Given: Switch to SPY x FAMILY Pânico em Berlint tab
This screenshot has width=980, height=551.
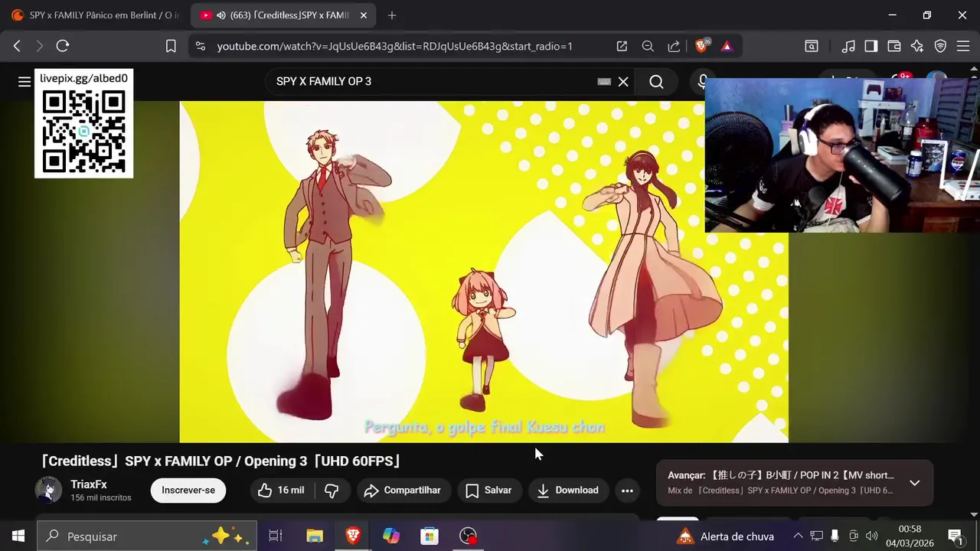Looking at the screenshot, I should coord(95,15).
